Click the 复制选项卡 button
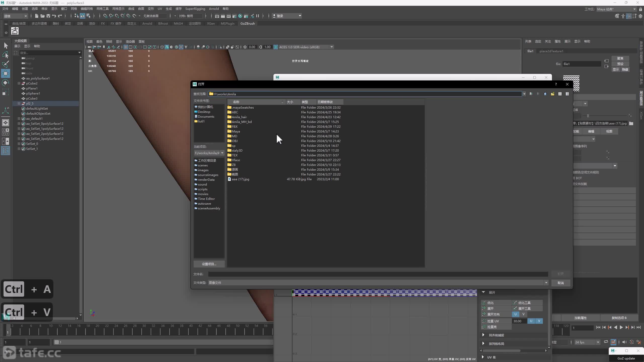This screenshot has height=362, width=644. tap(619, 318)
